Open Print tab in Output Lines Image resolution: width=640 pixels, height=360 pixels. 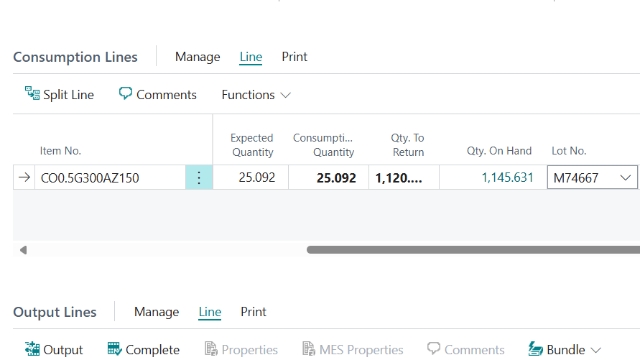[x=253, y=312]
